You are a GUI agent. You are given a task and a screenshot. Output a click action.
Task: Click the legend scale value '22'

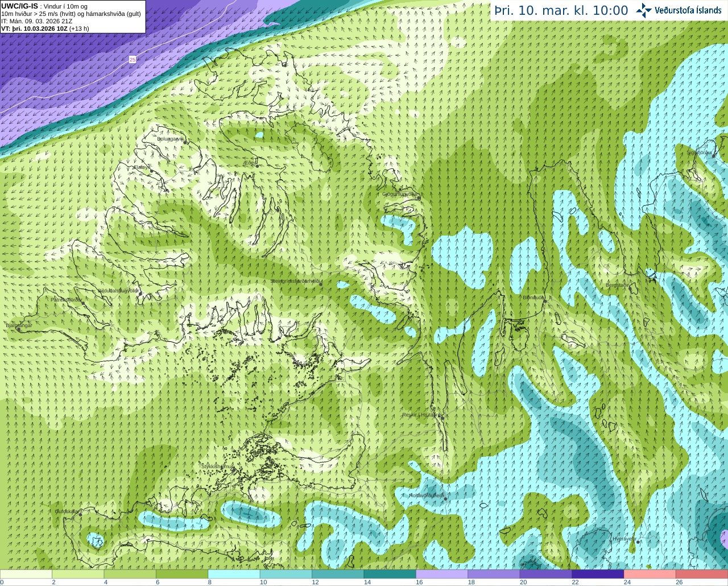coord(575,582)
